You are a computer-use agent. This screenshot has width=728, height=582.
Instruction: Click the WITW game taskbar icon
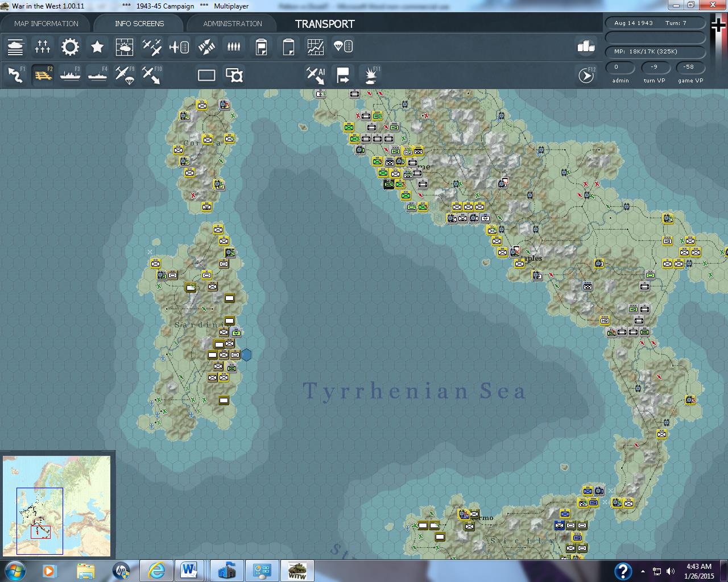[297, 570]
